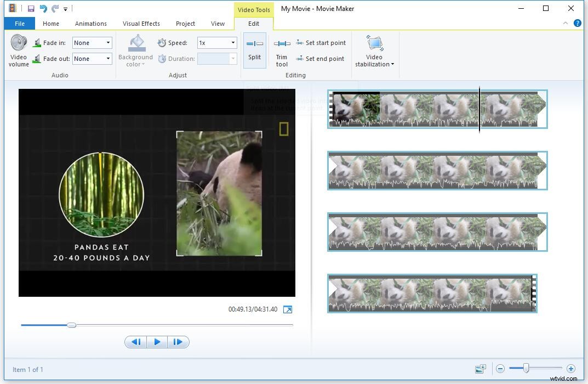
Task: Open Video stabilization options
Action: (374, 52)
